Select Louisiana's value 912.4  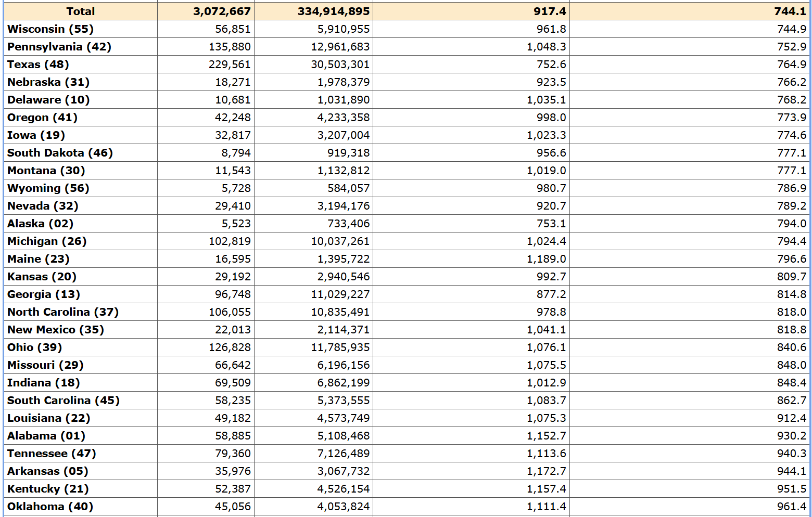pos(791,418)
